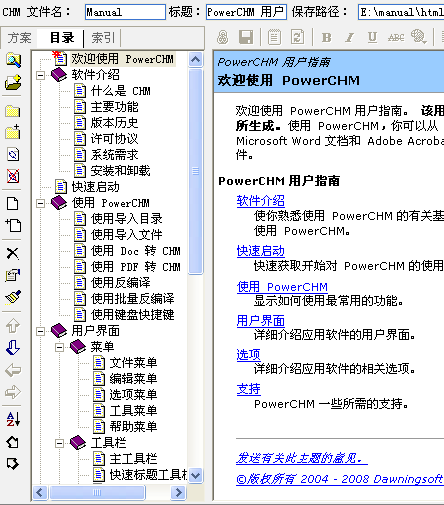444x505 pixels.
Task: Collapse the 菜单 tree node
Action: 59,347
